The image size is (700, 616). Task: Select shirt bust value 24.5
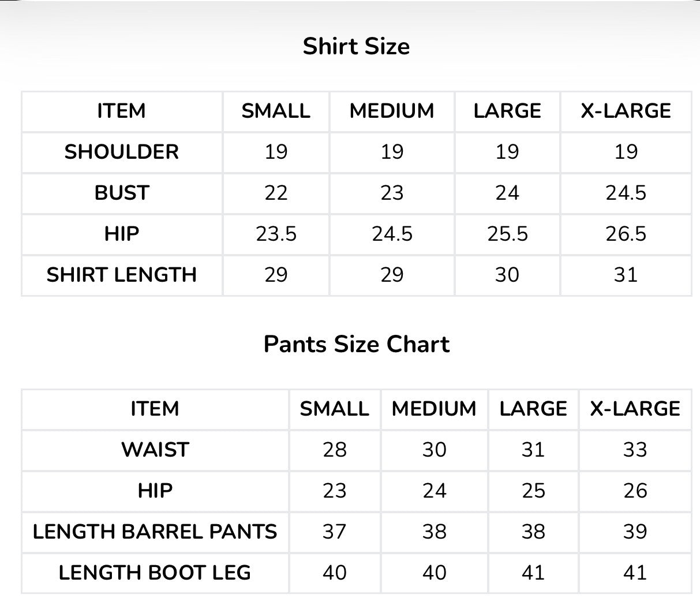626,193
